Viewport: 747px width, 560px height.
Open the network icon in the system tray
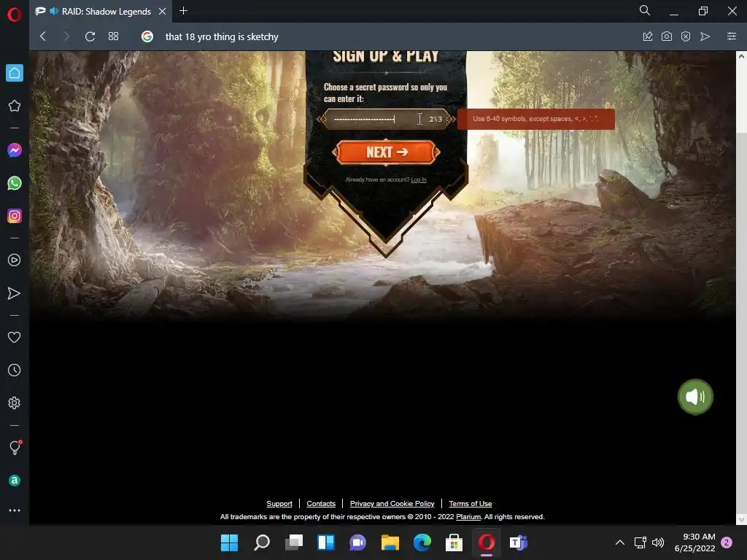click(x=640, y=542)
